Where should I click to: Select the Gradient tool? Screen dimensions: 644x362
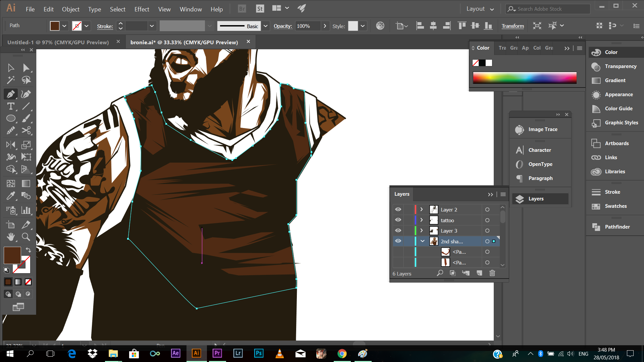[26, 183]
